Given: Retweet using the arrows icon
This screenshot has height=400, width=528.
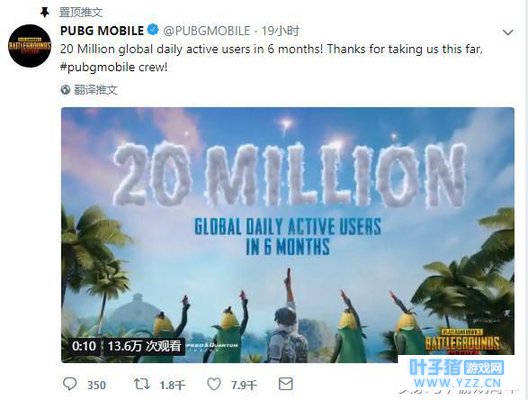Looking at the screenshot, I should (142, 384).
